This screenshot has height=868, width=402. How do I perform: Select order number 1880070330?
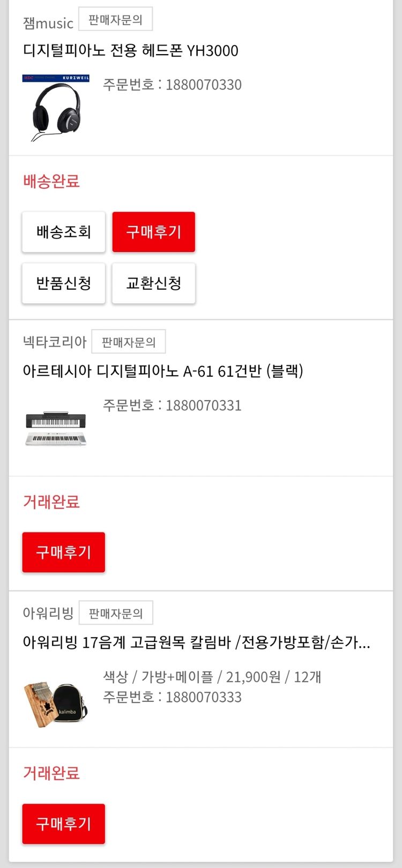pos(172,85)
